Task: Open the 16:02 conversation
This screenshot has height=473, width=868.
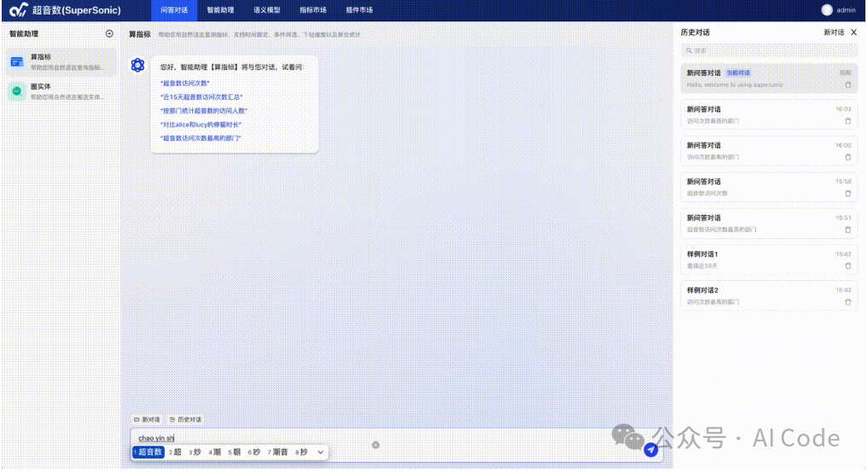Action: pos(769,114)
